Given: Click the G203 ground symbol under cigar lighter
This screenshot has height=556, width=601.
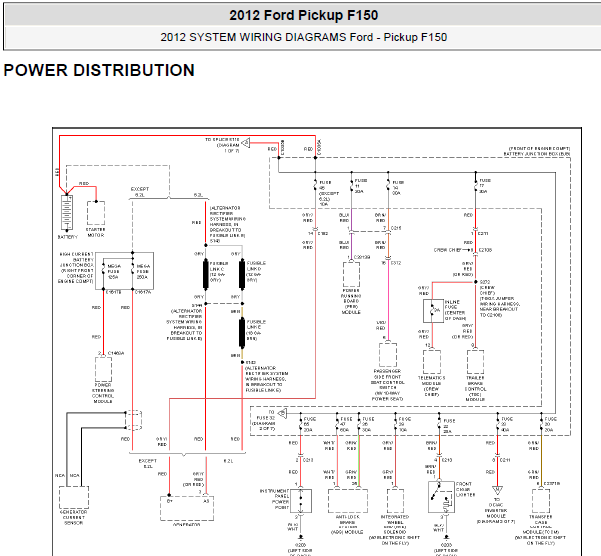Looking at the screenshot, I should tap(447, 538).
